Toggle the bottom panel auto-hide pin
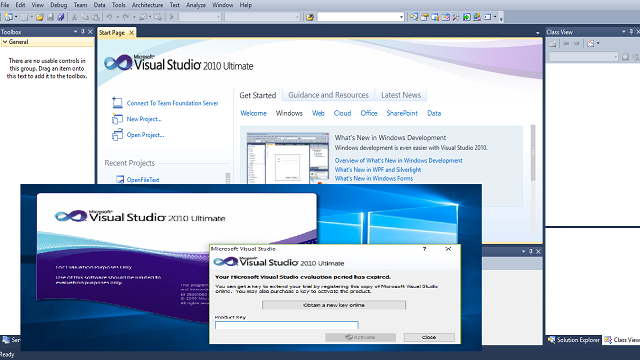The image size is (640, 360). 531,251
